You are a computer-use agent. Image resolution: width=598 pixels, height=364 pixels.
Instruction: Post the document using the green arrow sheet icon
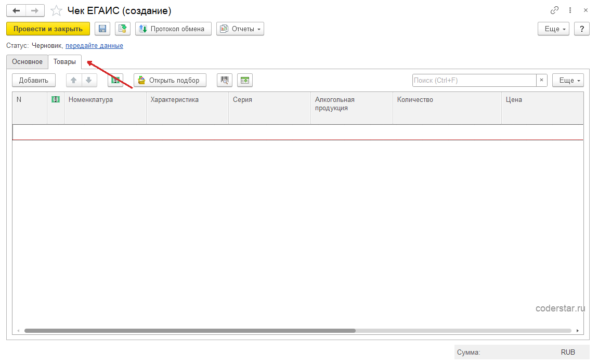pyautogui.click(x=122, y=29)
